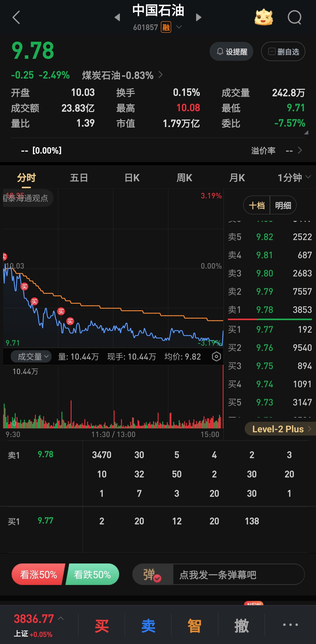Tap the red 买 buy button

102,626
